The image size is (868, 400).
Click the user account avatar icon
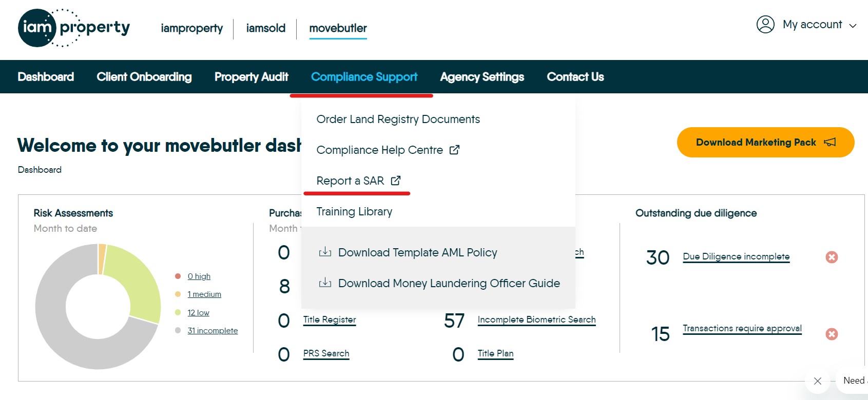coord(765,25)
